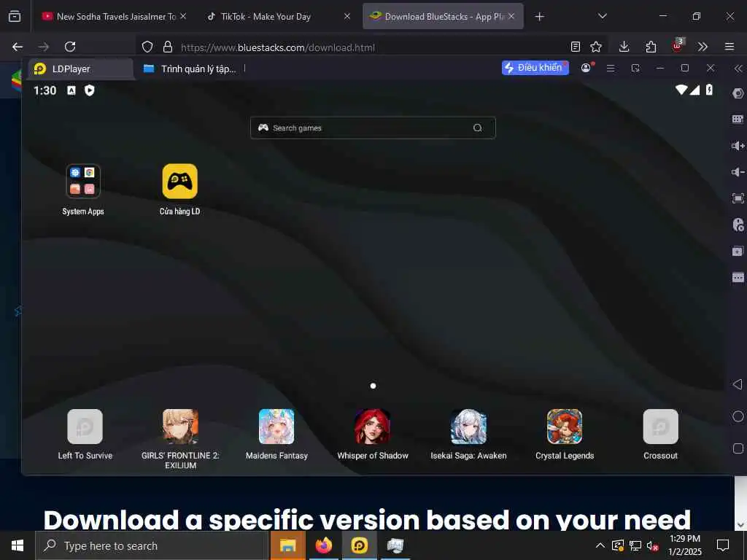Toggle emulator fullscreen sidebar icon
This screenshot has height=560, width=747.
tap(738, 198)
